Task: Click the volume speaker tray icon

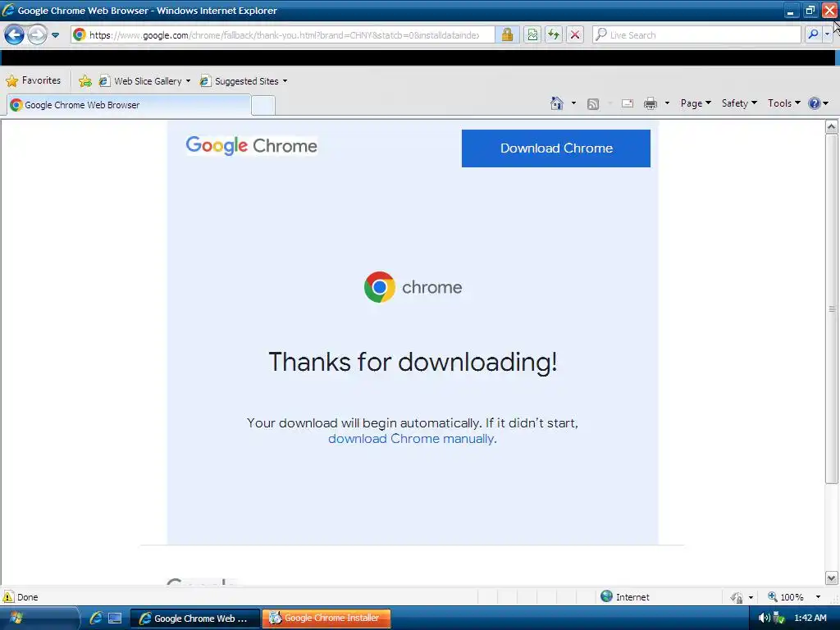Action: click(765, 619)
